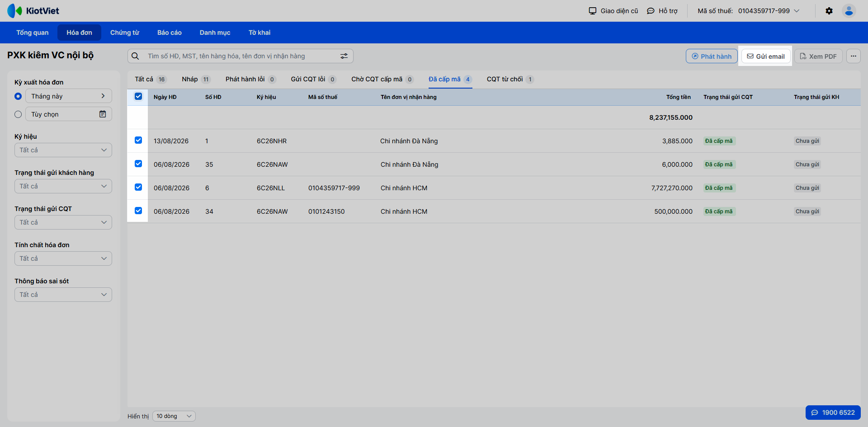Open the Danh mục menu

click(x=215, y=33)
